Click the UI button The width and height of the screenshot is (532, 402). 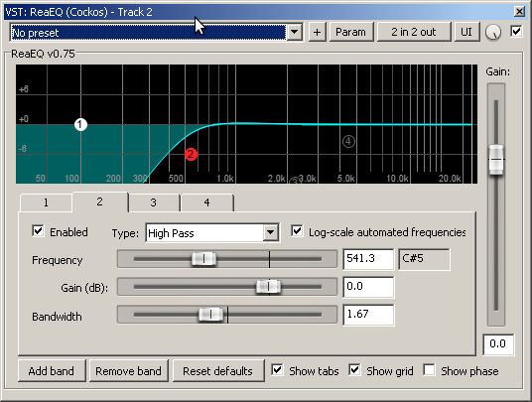[x=466, y=32]
